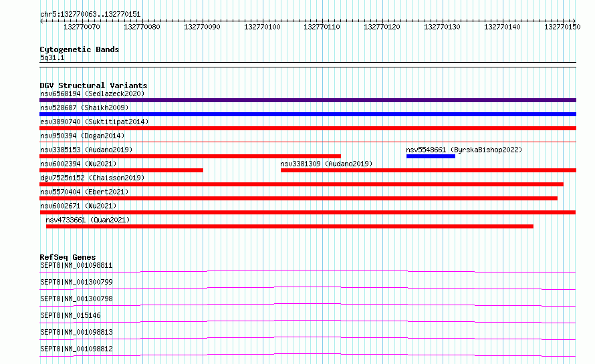595x364 pixels.
Task: Select dgv7525n152 (Chaisson2019) label
Action: pos(92,178)
